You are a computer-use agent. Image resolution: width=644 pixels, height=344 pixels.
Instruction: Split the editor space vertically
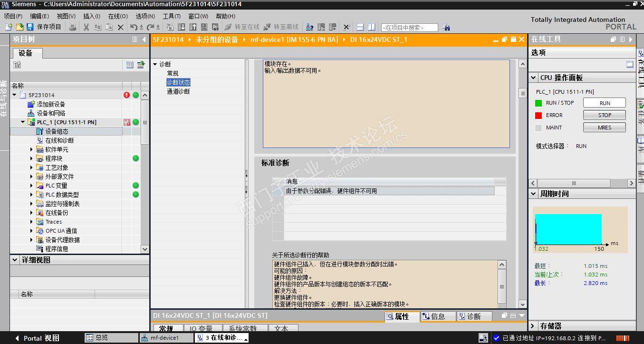371,27
